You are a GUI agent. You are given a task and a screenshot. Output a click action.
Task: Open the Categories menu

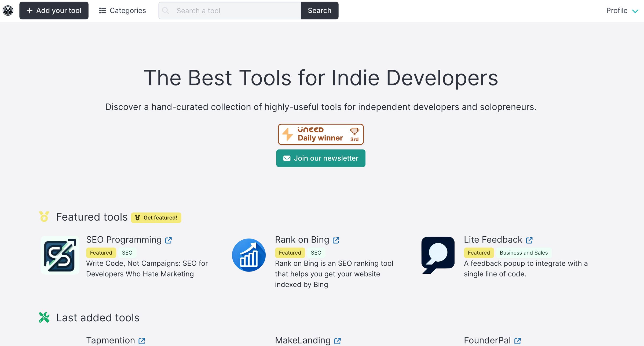tap(122, 10)
